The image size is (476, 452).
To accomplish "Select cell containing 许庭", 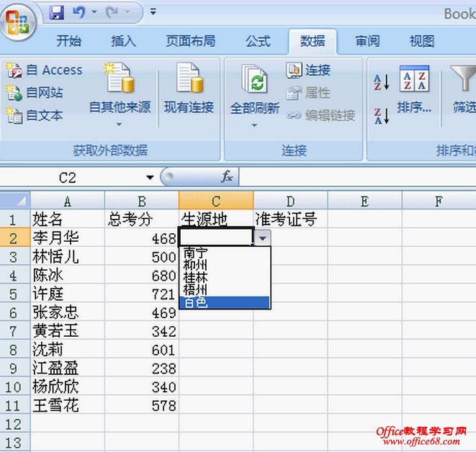I will point(68,294).
